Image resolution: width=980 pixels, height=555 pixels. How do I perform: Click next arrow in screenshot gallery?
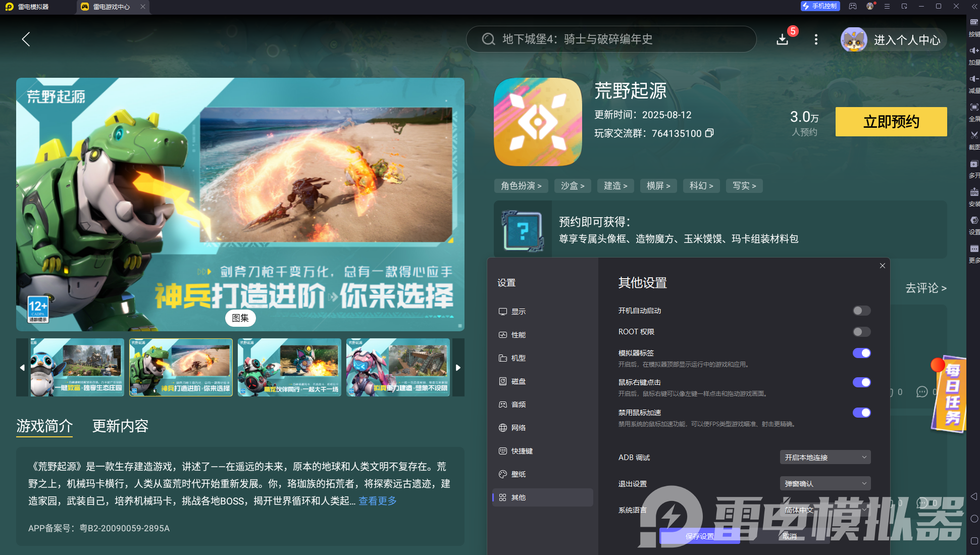(x=458, y=368)
